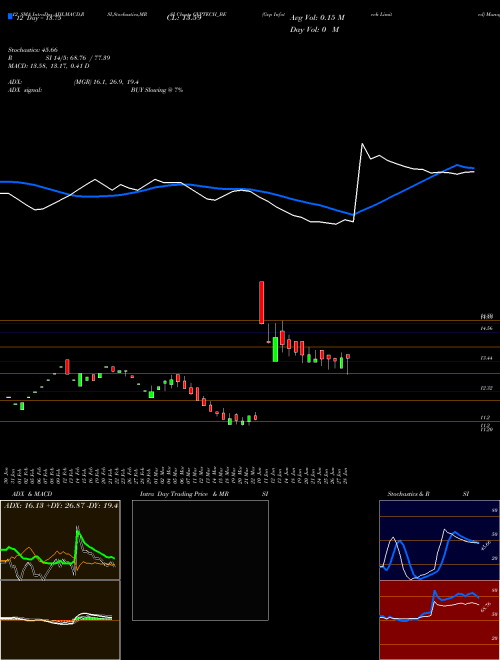The image size is (500, 660).
Task: Click the 'BUY Slowing @ 7%' ADX signal
Action: click(157, 90)
